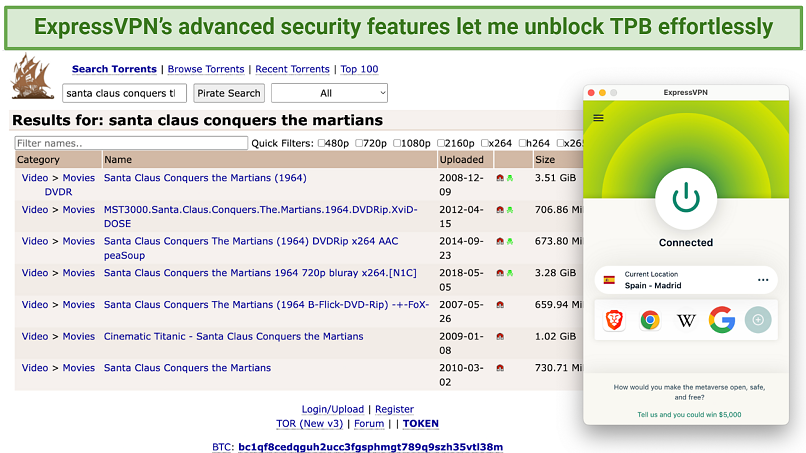Click TOKEN link
The image size is (806, 453).
pos(420,424)
